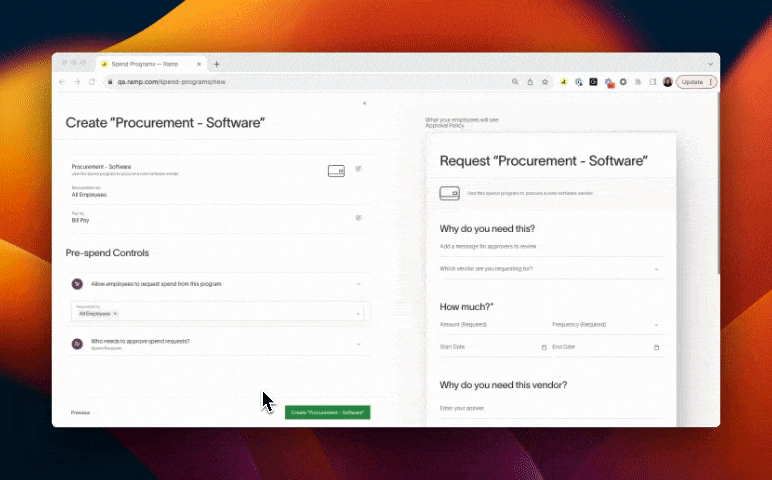Click Add a message for approvers field

click(x=551, y=247)
